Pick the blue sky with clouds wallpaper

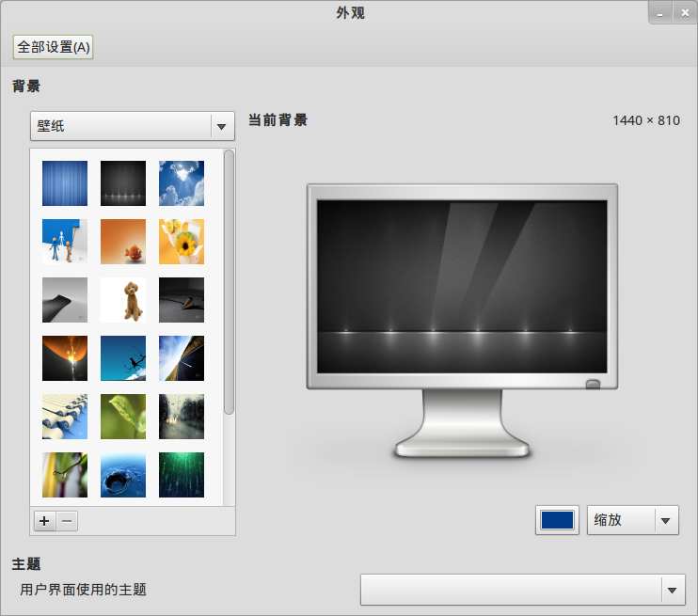(182, 183)
